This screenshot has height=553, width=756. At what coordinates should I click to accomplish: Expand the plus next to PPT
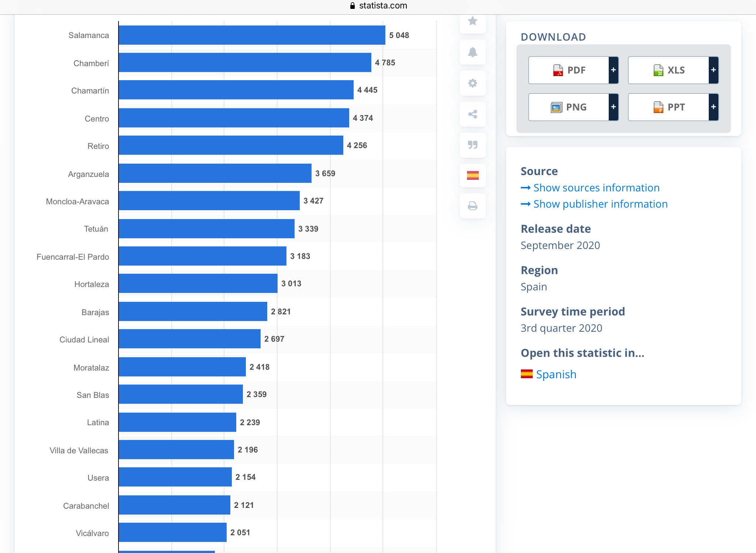click(x=713, y=107)
